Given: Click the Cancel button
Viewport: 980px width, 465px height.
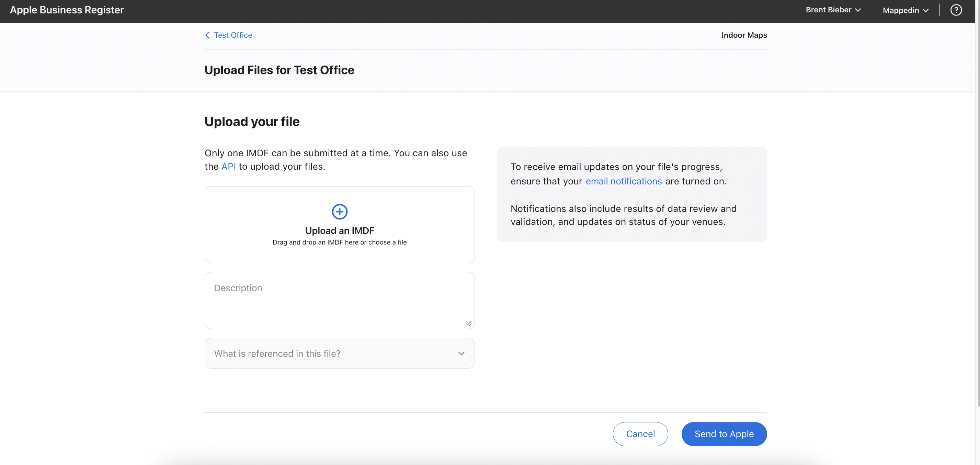Looking at the screenshot, I should [640, 434].
